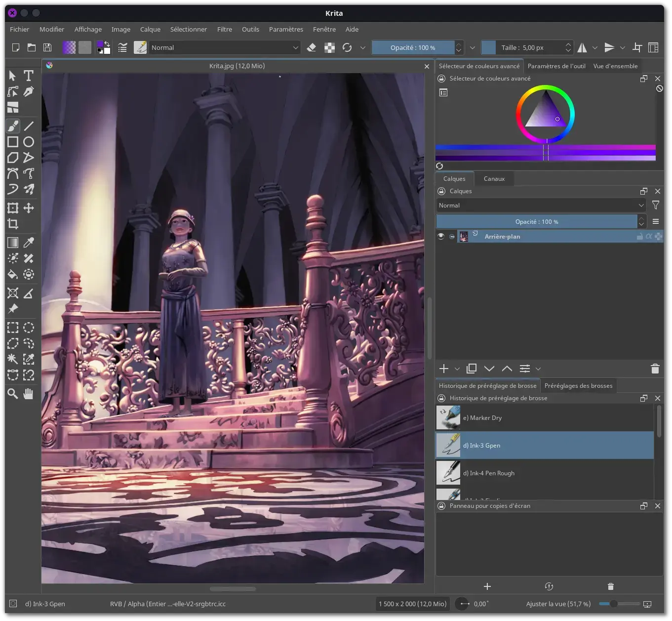The width and height of the screenshot is (672, 621).
Task: Lock the Calques docker
Action: click(441, 191)
